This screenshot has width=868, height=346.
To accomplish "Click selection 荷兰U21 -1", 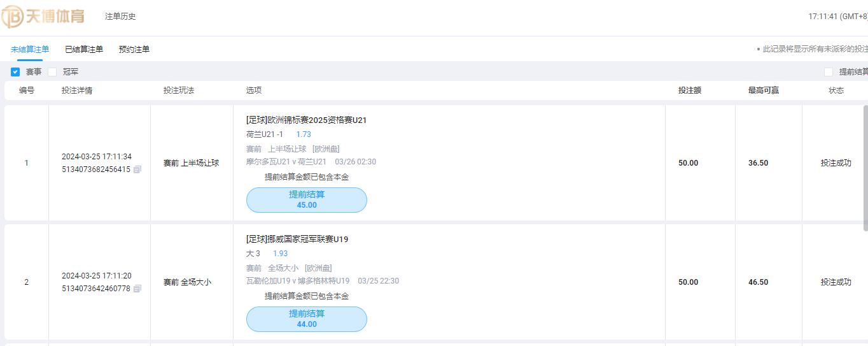I will (x=265, y=134).
